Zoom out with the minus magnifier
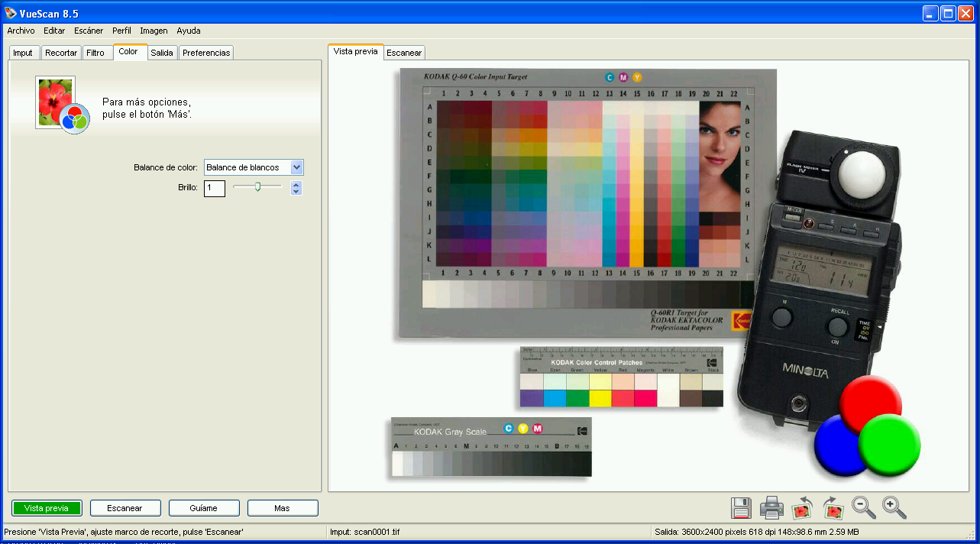 tap(864, 507)
